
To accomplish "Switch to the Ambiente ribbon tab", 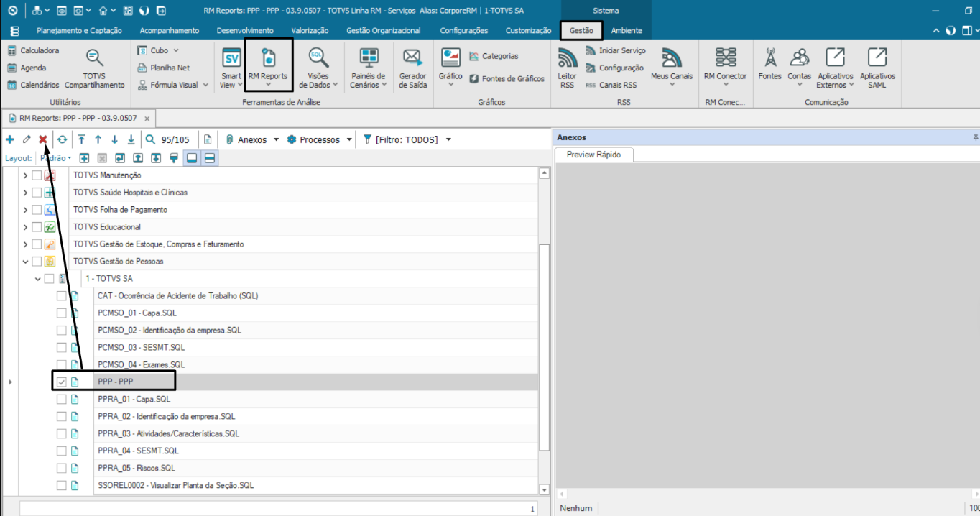I will 627,30.
